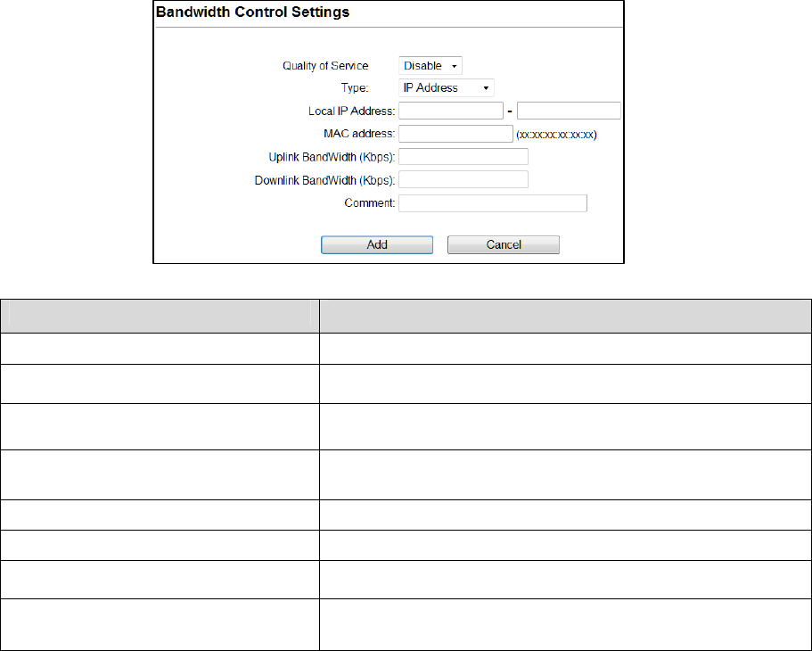Click the Bandwidth Control Settings heading

(253, 12)
